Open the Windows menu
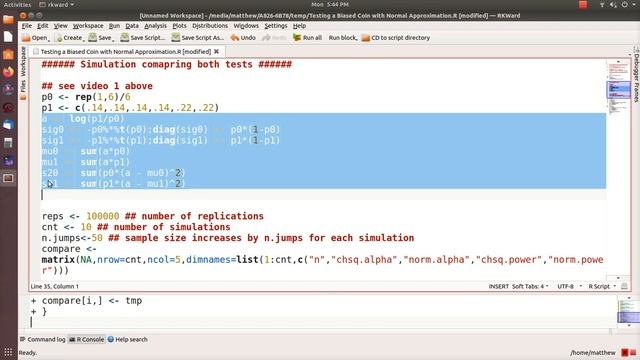This screenshot has width=640, height=360. (246, 26)
